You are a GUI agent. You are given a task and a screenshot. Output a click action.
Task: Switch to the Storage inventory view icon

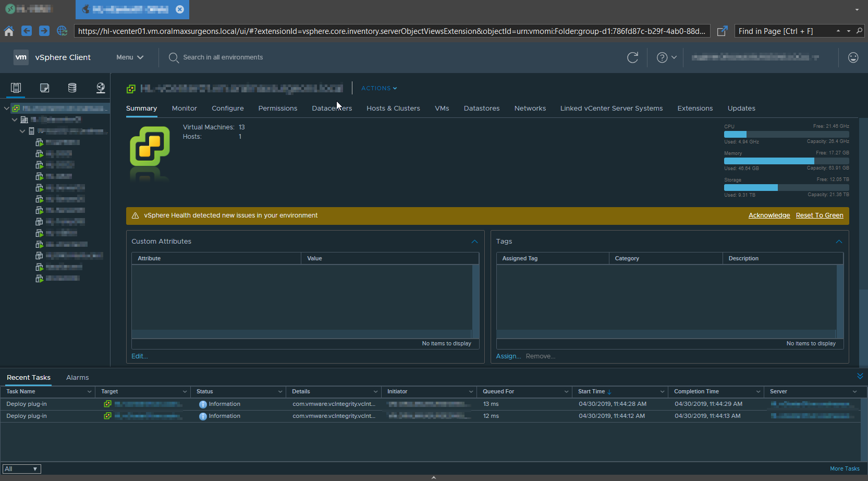tap(72, 88)
